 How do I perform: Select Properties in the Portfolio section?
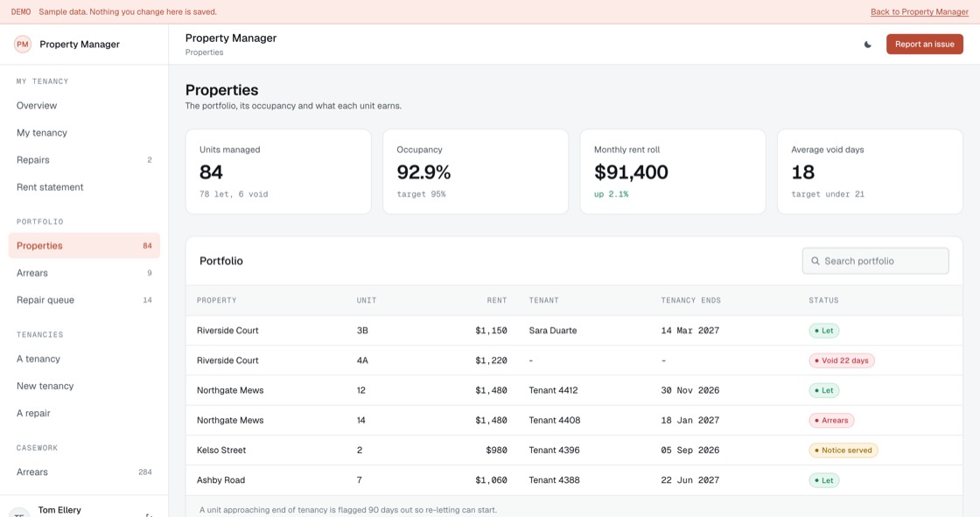tap(84, 246)
